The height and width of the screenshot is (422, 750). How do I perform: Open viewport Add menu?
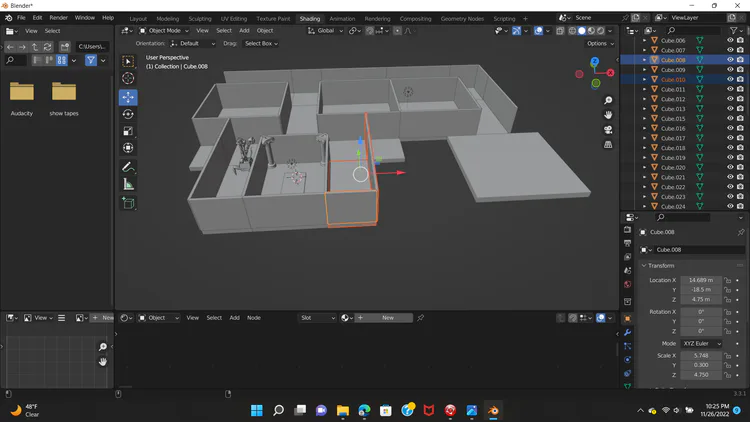pos(244,31)
